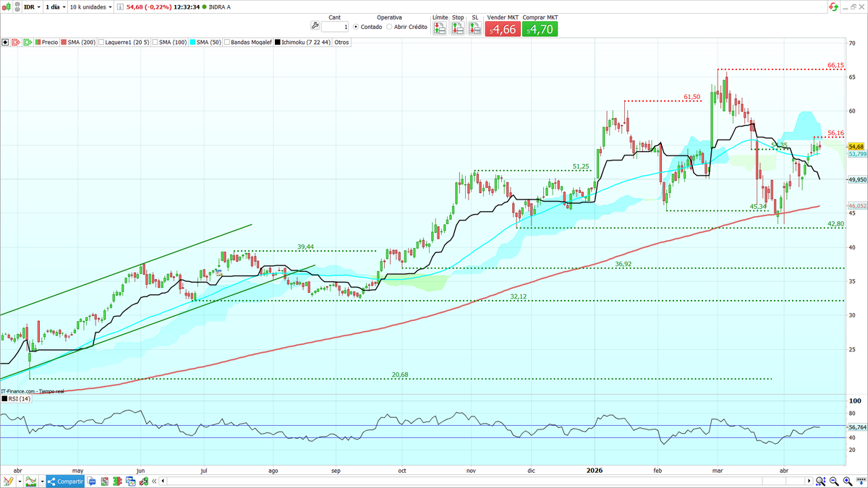Open the chat bubble icon

(x=92, y=481)
